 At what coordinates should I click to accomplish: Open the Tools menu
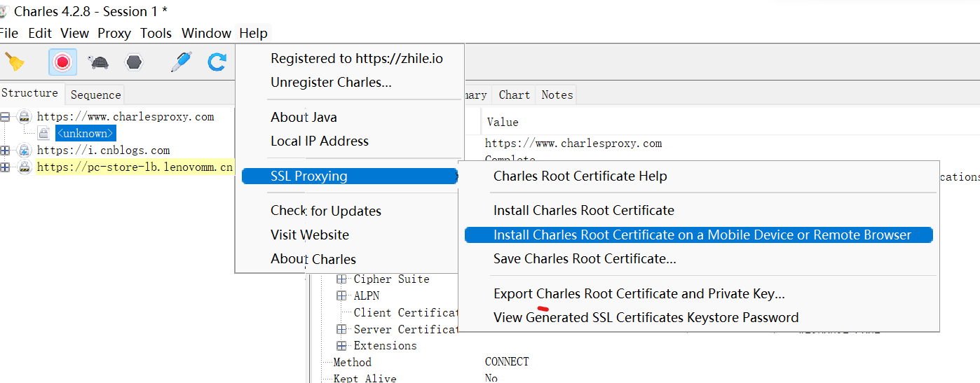pyautogui.click(x=156, y=33)
